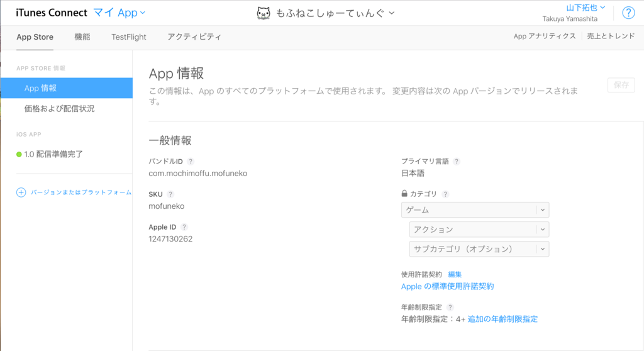Click the bundle ID com.mochimoffu.mofuneko
The height and width of the screenshot is (351, 644).
click(x=198, y=174)
